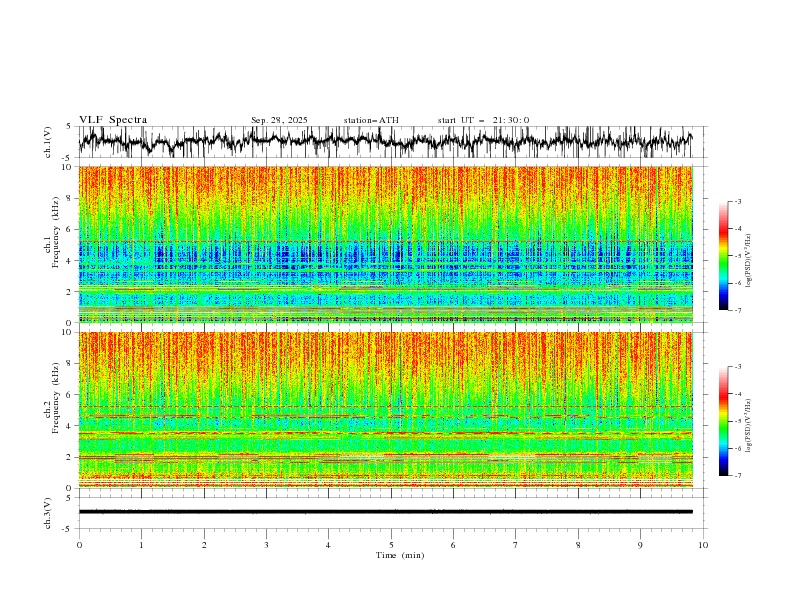Click the '-3' tick on ch.2 colorbar
Viewport: 792px width, 612px height.
click(738, 367)
